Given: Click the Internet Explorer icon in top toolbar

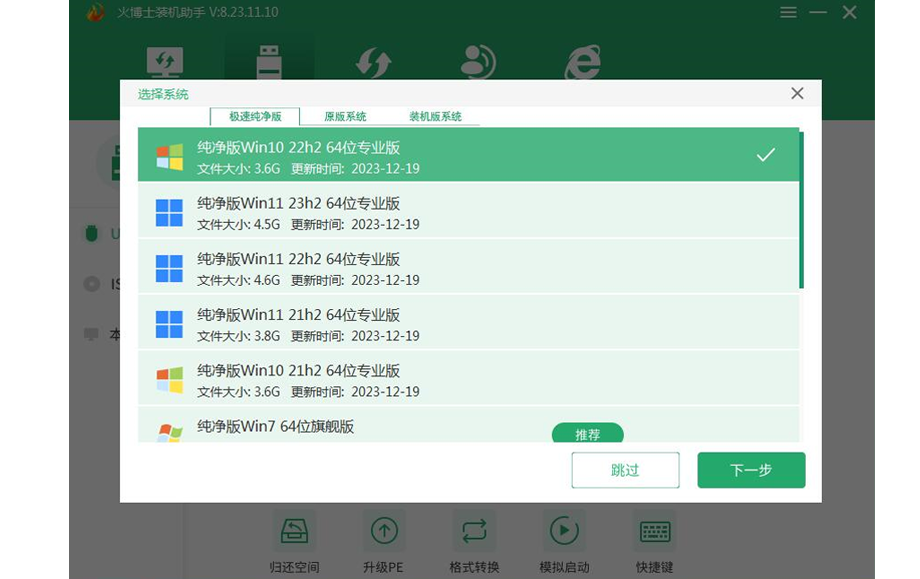Looking at the screenshot, I should (582, 62).
